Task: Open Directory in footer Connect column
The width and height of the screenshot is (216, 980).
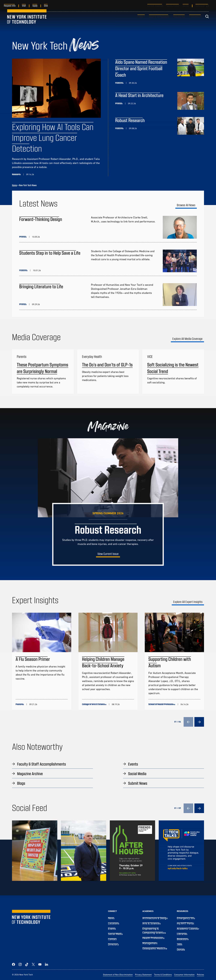Action: point(113,944)
